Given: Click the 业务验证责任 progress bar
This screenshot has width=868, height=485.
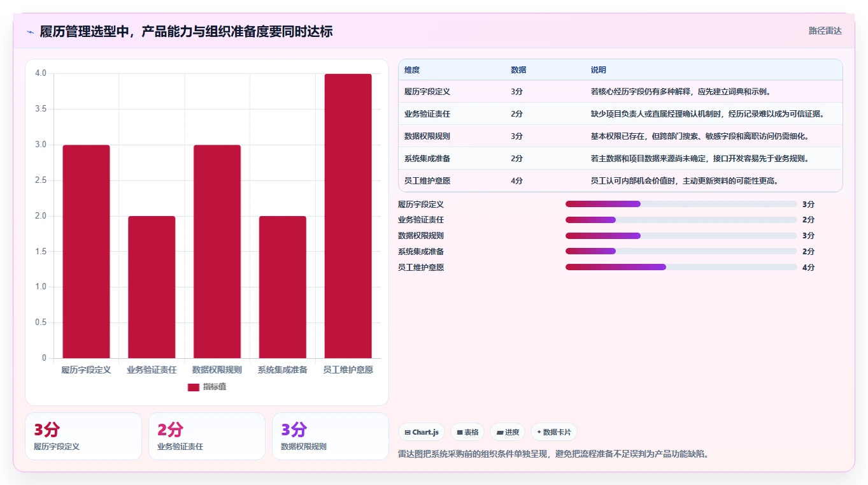Looking at the screenshot, I should tap(681, 220).
